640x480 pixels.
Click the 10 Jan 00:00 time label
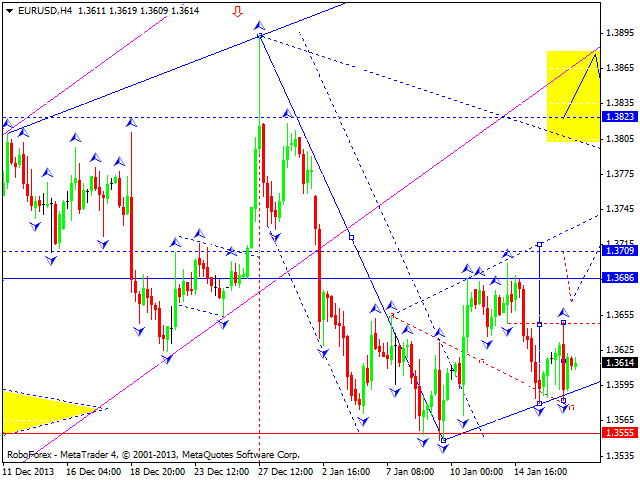478,471
